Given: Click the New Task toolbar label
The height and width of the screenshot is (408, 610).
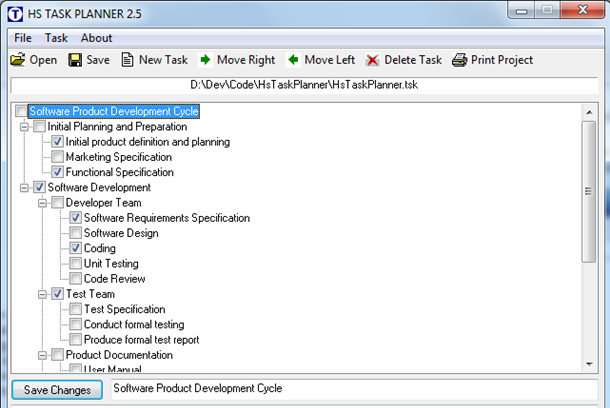Looking at the screenshot, I should (x=163, y=60).
